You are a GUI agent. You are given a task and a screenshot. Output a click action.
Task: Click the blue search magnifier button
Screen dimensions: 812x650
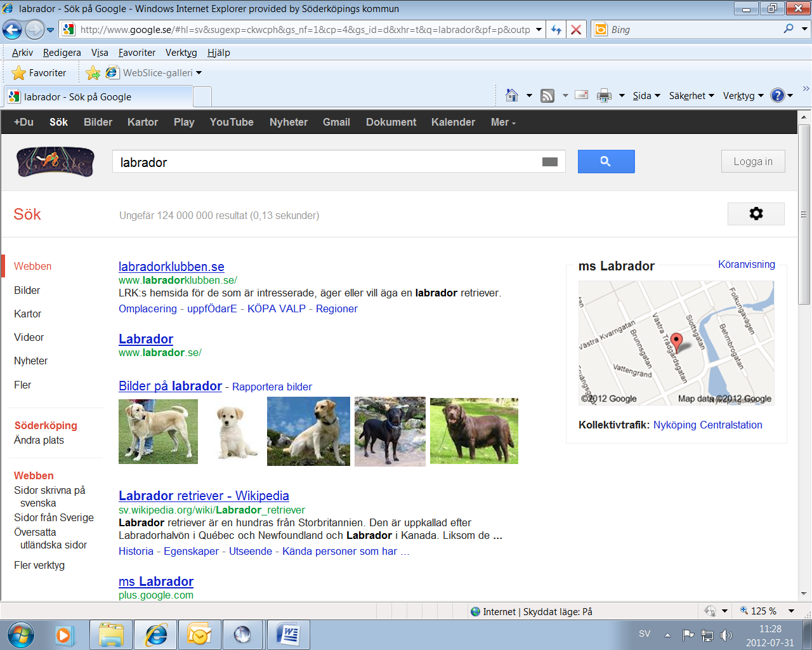(x=606, y=161)
